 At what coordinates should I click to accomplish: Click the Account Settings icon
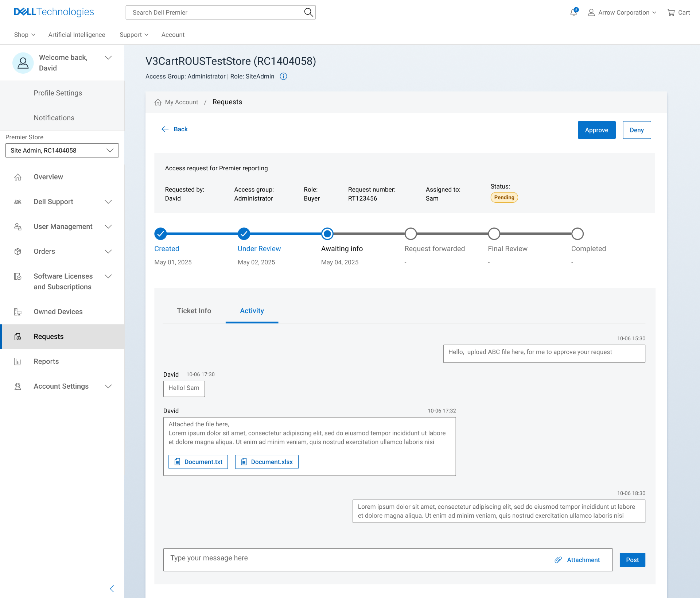click(x=17, y=386)
